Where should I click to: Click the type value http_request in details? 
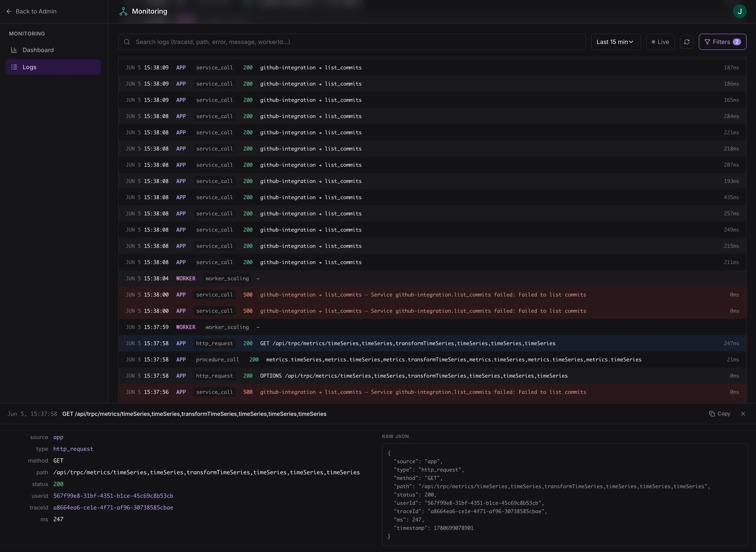click(73, 449)
